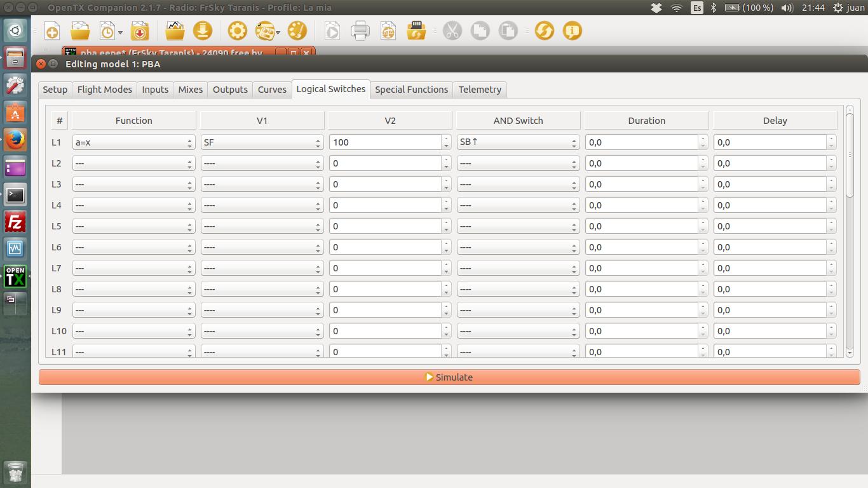
Task: Click the new document toolbar icon
Action: [x=52, y=31]
